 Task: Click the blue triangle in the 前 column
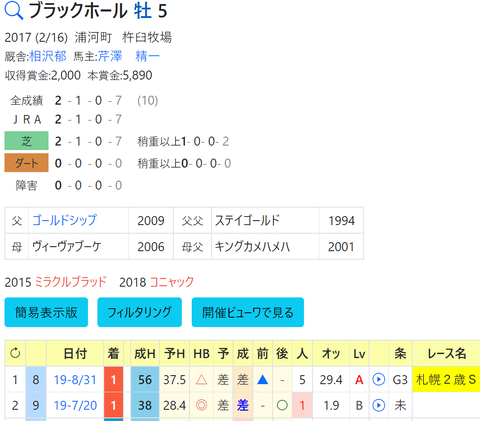(x=263, y=379)
